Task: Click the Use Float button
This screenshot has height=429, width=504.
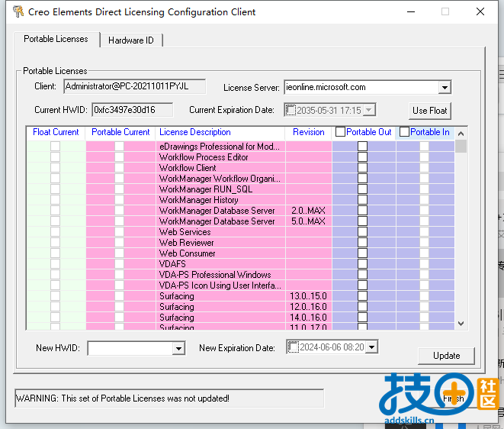Action: tap(430, 111)
